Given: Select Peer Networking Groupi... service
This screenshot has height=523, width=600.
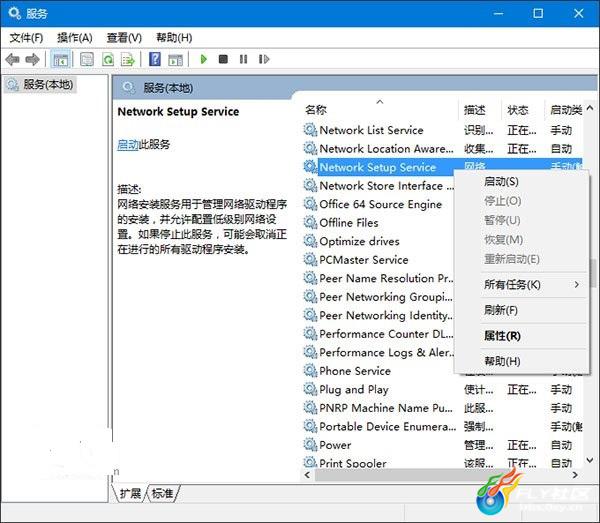Looking at the screenshot, I should coord(386,297).
